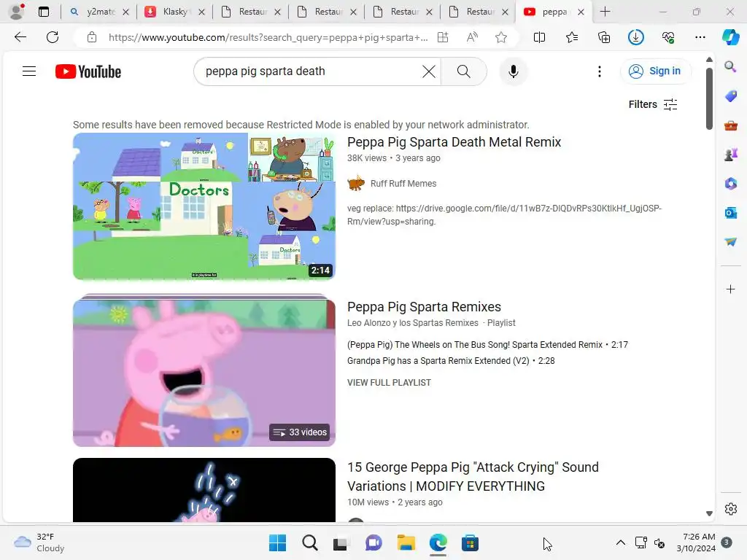Screen dimensions: 747x560
Task: Open File Explorer from taskbar
Action: [x=406, y=542]
